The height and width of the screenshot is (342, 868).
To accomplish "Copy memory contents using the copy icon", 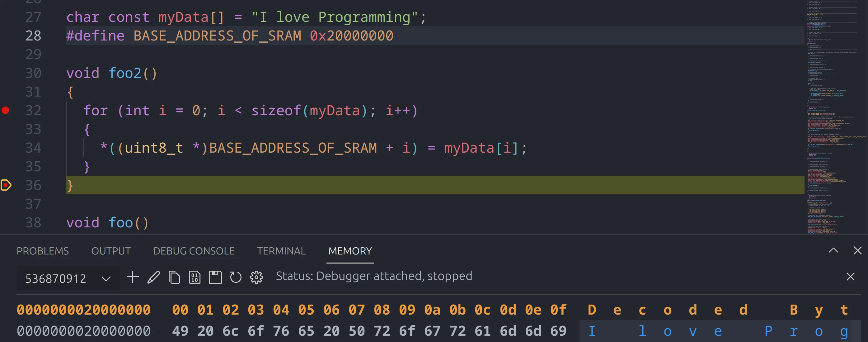I will (174, 277).
